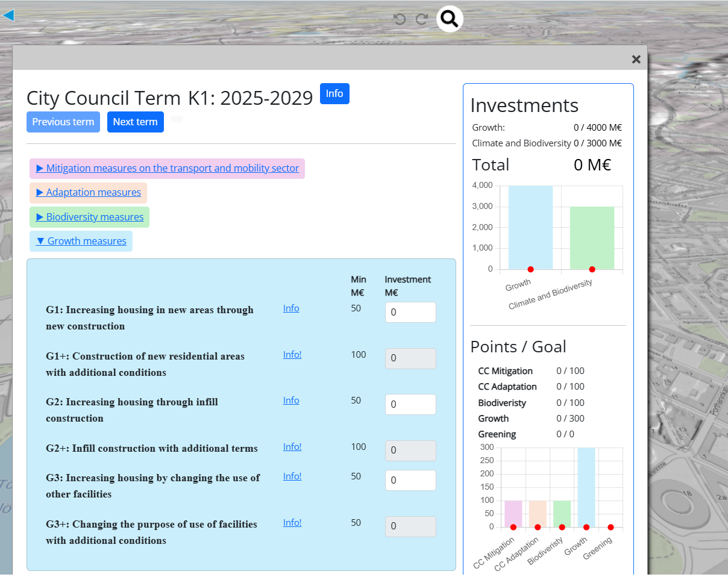This screenshot has width=728, height=583.
Task: Click the blue back arrow icon
Action: coord(8,15)
